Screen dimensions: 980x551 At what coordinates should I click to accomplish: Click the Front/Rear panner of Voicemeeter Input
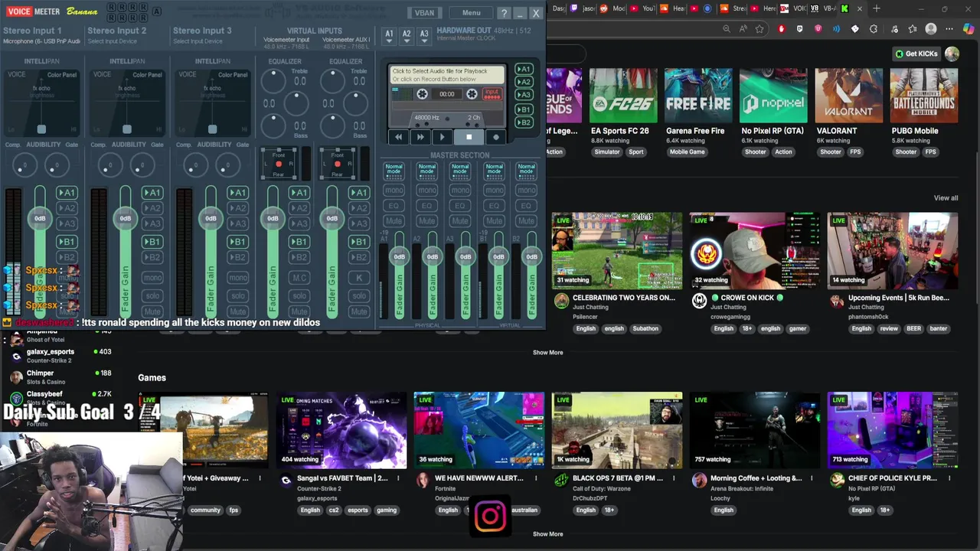(279, 163)
